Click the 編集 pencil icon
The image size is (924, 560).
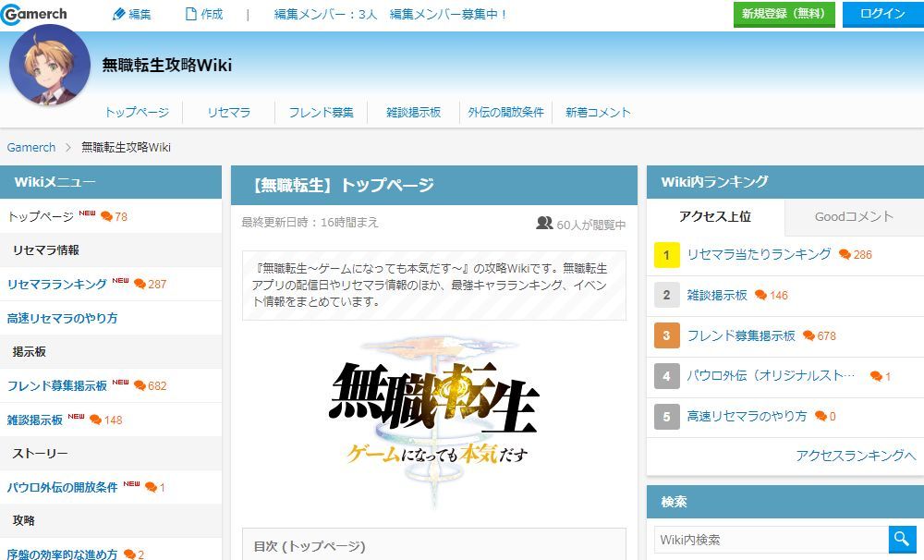pos(118,14)
